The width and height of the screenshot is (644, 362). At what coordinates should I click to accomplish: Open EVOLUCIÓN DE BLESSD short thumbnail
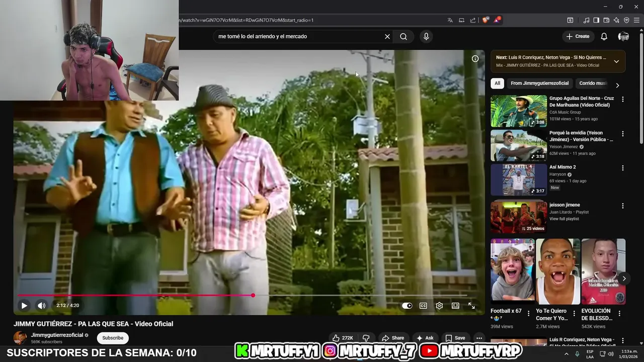(x=603, y=271)
